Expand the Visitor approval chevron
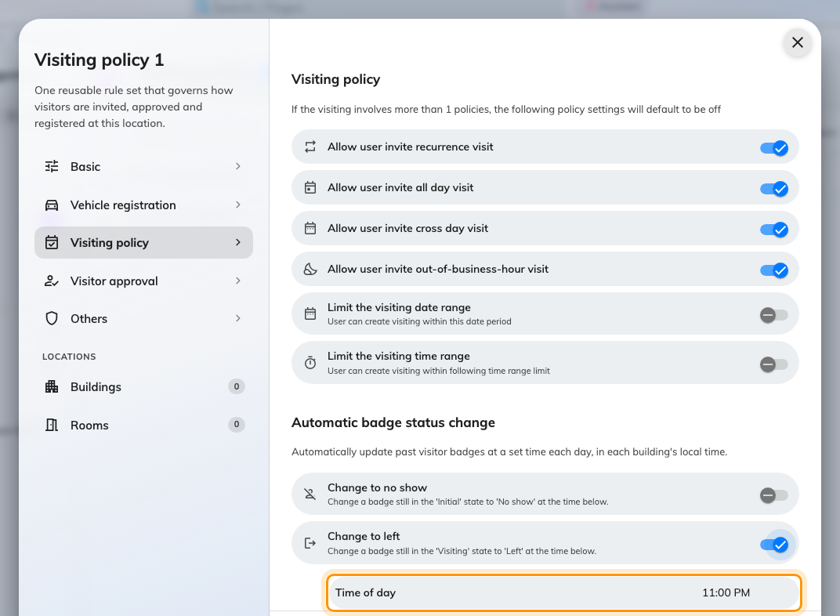 [x=238, y=281]
